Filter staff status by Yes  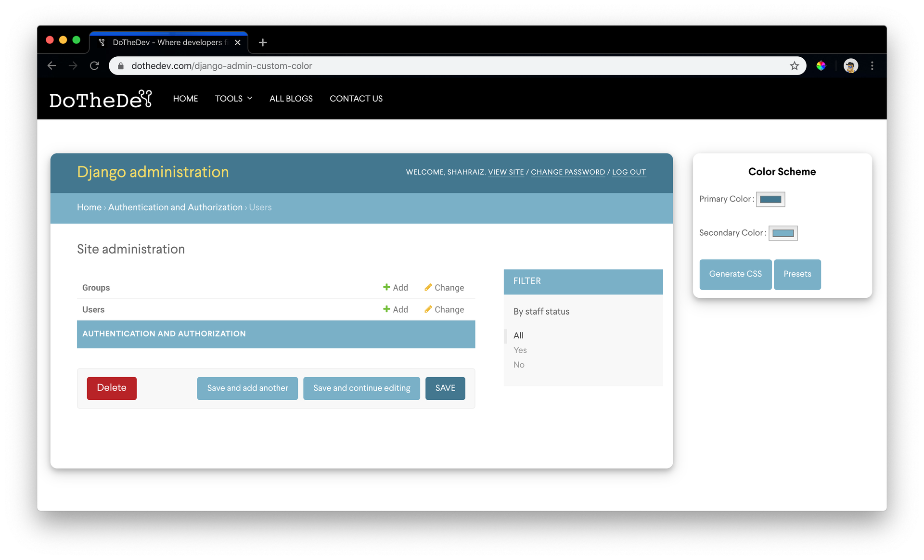pos(520,350)
